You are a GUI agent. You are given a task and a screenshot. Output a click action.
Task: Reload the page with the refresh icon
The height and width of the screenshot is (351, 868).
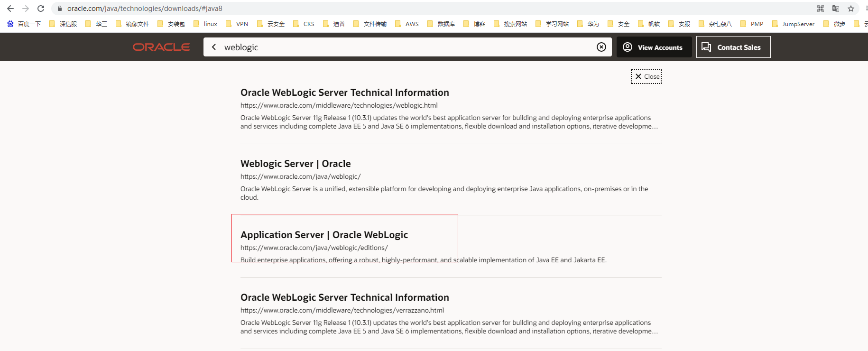click(x=41, y=9)
